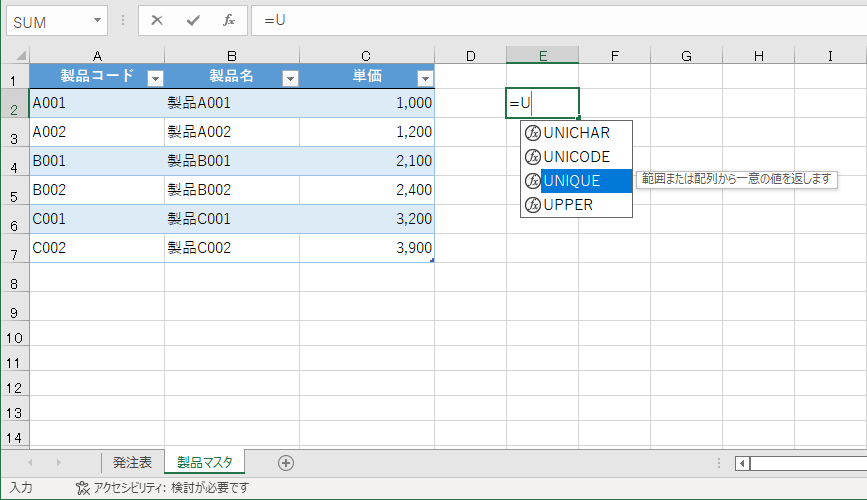Image resolution: width=867 pixels, height=500 pixels.
Task: Click price cell 1,000
Action: [x=367, y=103]
